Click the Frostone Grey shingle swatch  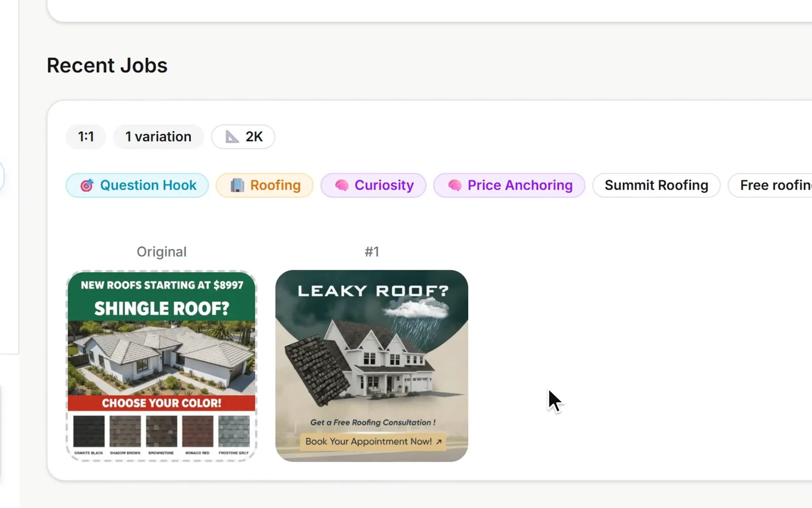point(233,431)
